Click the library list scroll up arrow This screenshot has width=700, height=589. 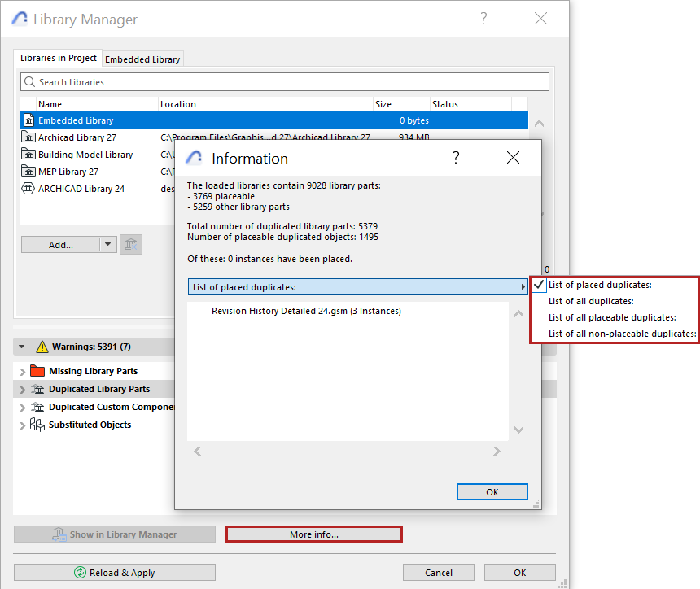pyautogui.click(x=540, y=123)
